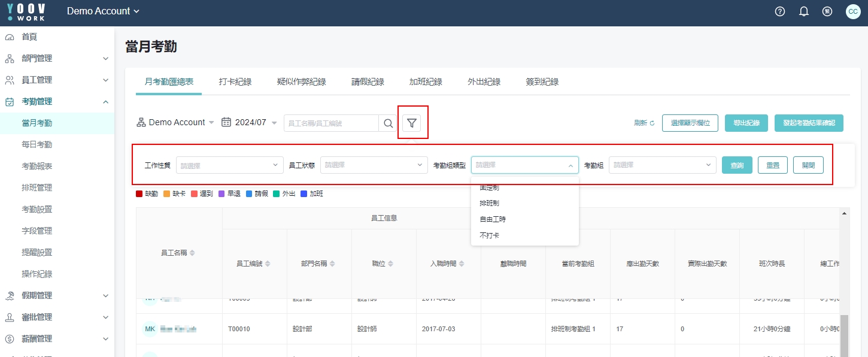Viewport: 868px width, 357px height.
Task: Open the 員工狀態 dropdown
Action: click(x=374, y=165)
